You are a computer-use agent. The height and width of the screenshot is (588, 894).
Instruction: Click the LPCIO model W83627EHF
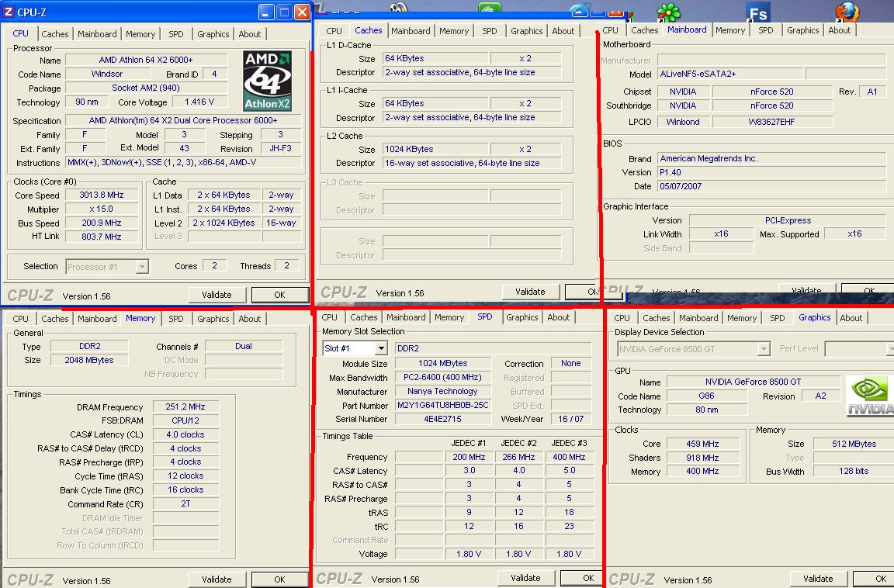(772, 121)
